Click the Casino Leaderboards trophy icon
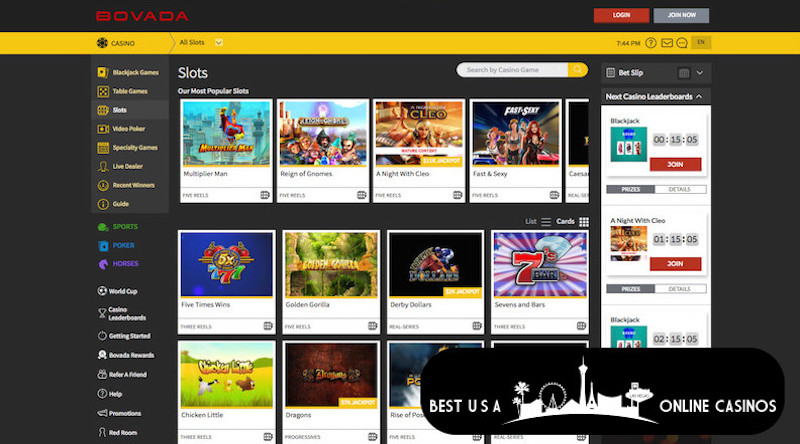This screenshot has width=800, height=444. [x=102, y=313]
